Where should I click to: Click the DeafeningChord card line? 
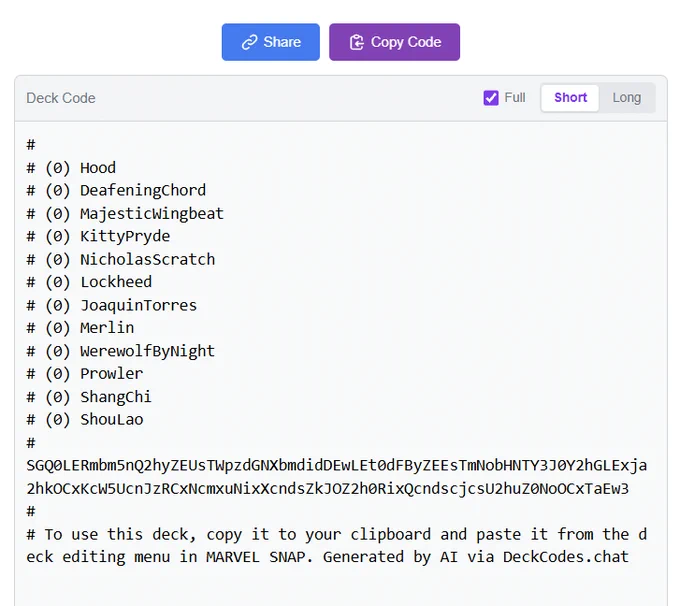(x=116, y=190)
